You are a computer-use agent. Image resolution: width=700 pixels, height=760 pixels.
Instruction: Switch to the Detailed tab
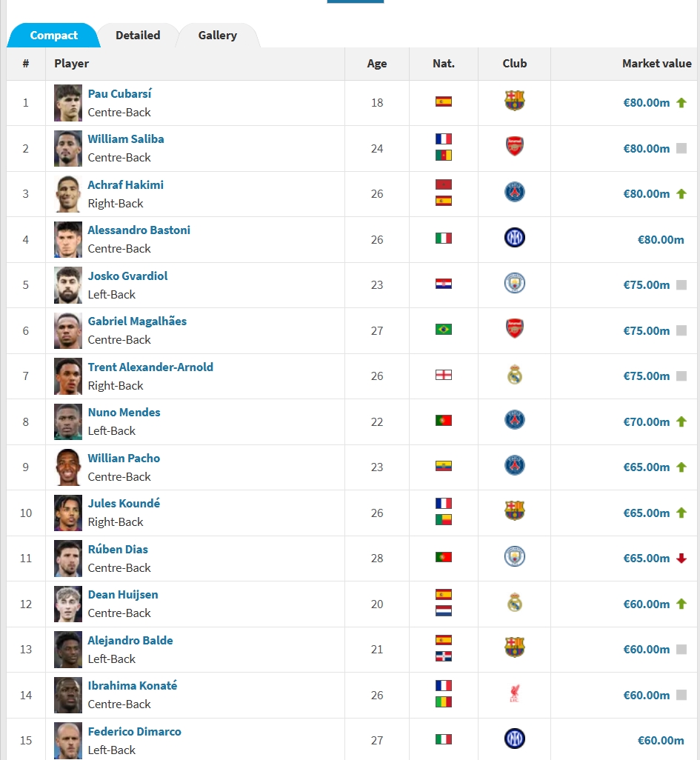[x=138, y=36]
